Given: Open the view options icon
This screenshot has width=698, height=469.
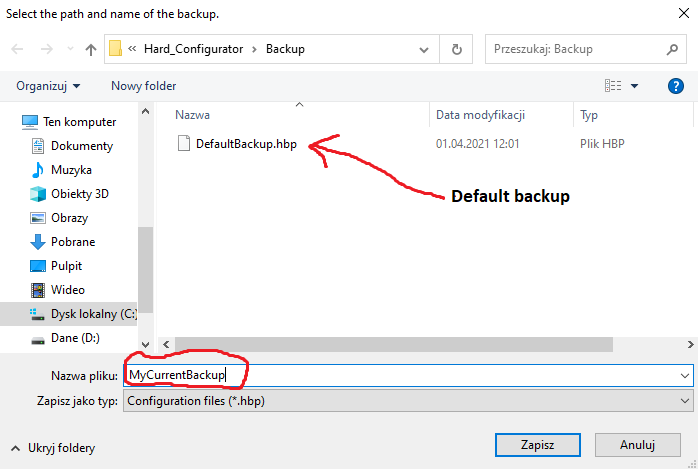Looking at the screenshot, I should [613, 86].
